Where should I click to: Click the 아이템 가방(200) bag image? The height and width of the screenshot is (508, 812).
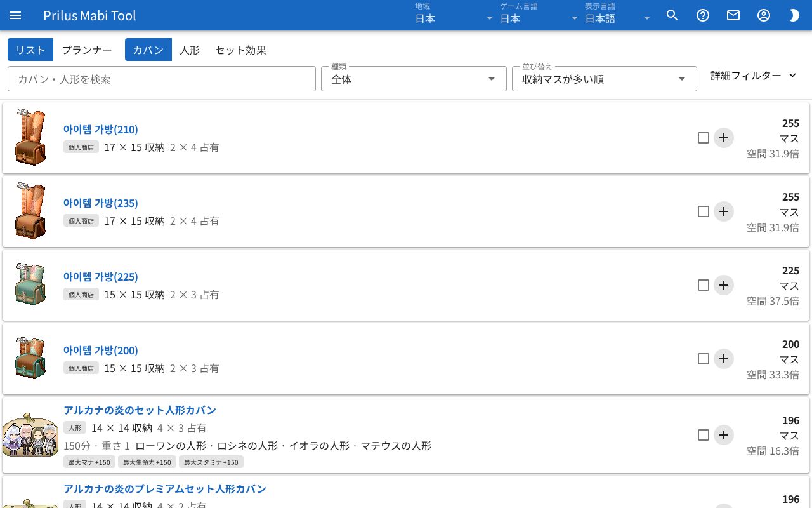(x=30, y=358)
